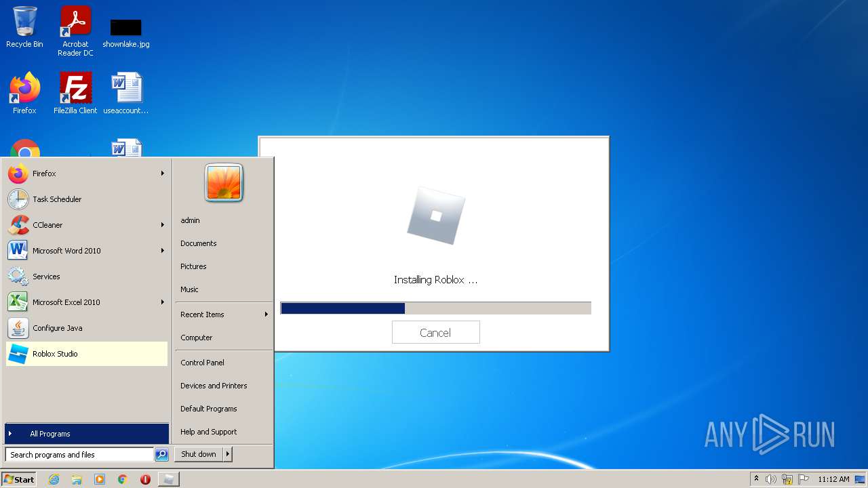Open Windows Explorer folder on taskbar
This screenshot has width=868, height=488.
point(77,479)
